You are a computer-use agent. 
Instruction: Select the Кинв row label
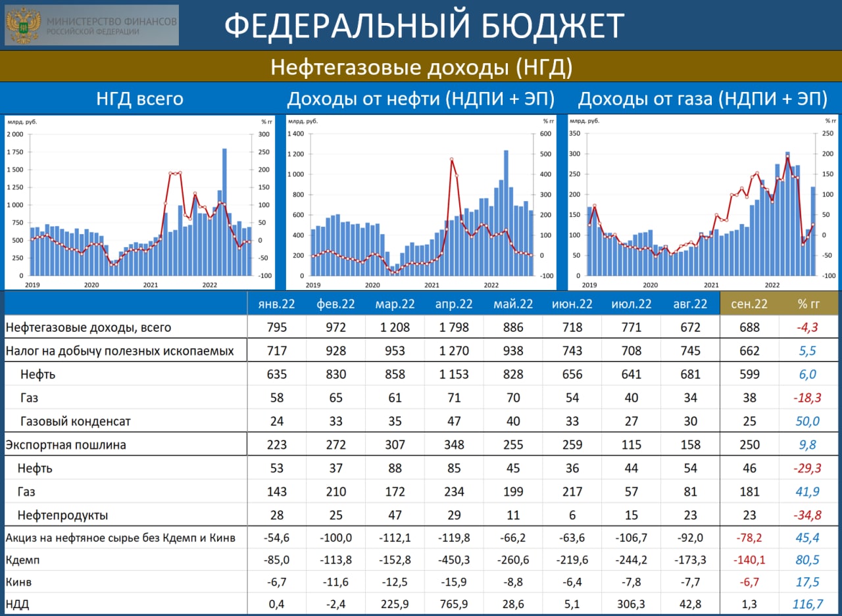coord(18,582)
